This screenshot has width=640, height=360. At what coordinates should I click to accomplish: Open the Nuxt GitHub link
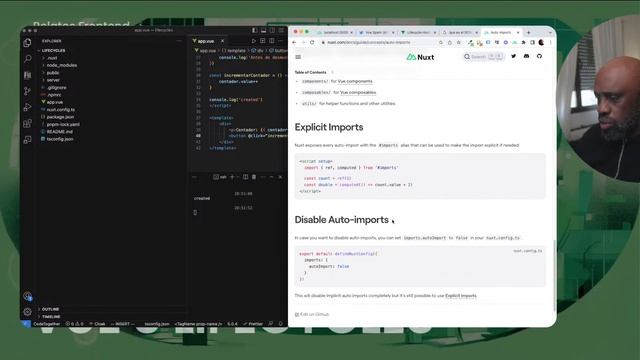[x=539, y=56]
